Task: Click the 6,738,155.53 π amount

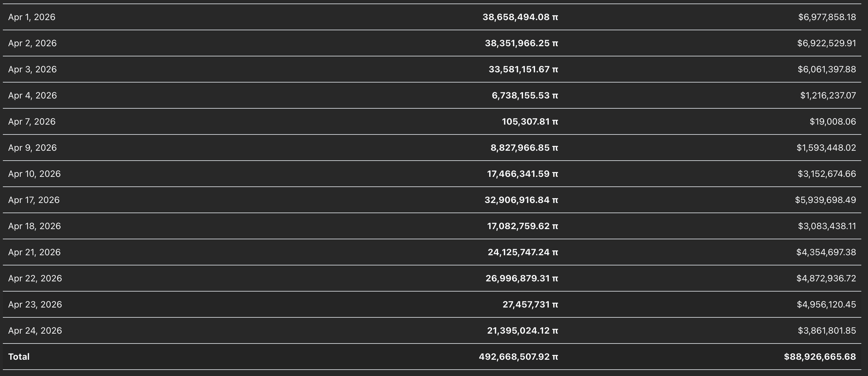Action: (525, 96)
